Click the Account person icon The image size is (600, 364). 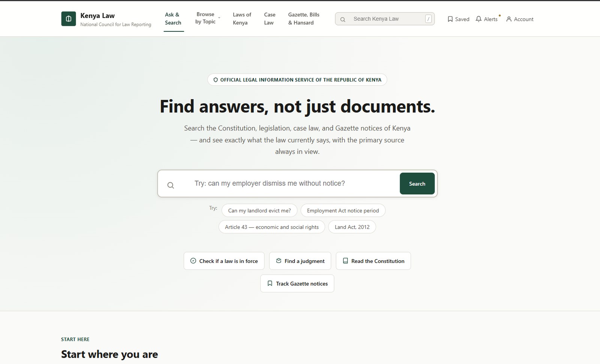coord(509,19)
